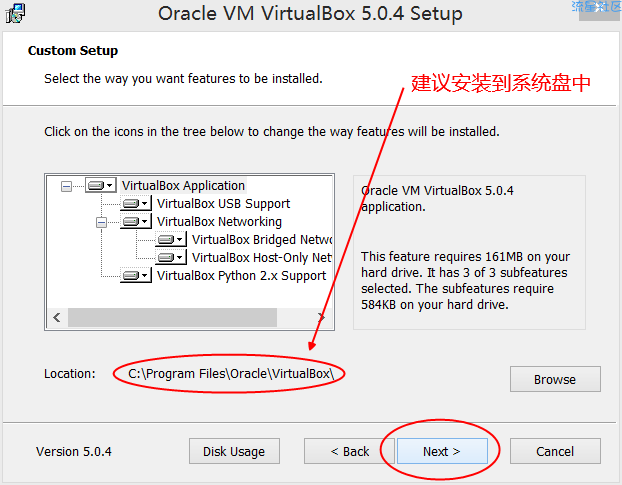Collapse the VirtualBox Networking tree node

coord(102,222)
